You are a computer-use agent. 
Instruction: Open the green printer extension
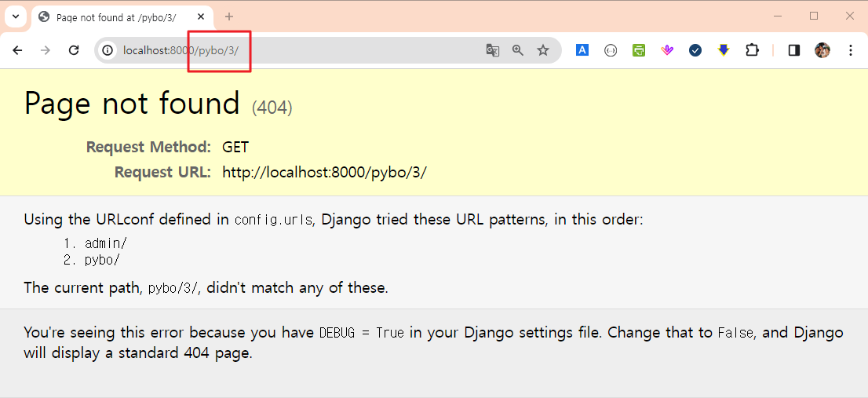tap(639, 50)
